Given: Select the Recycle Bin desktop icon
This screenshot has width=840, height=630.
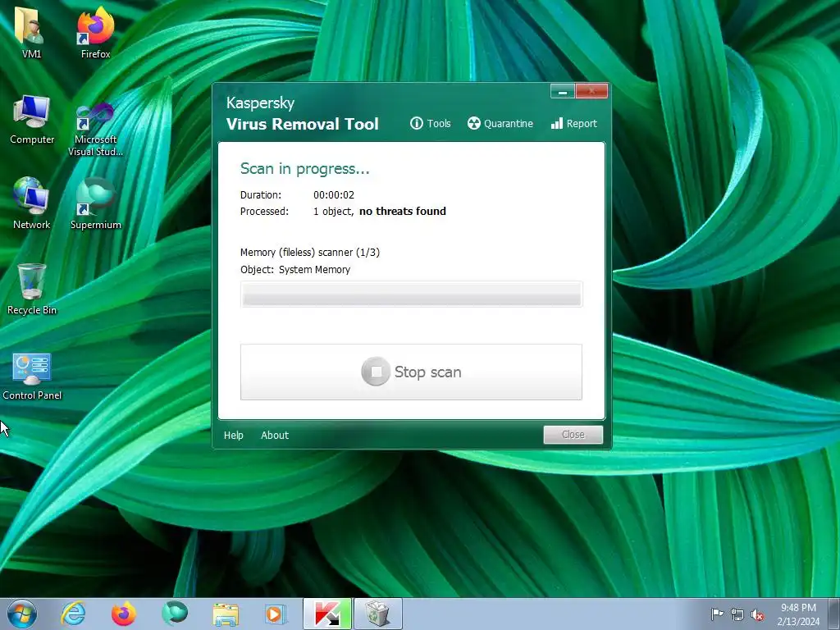Looking at the screenshot, I should [x=32, y=290].
